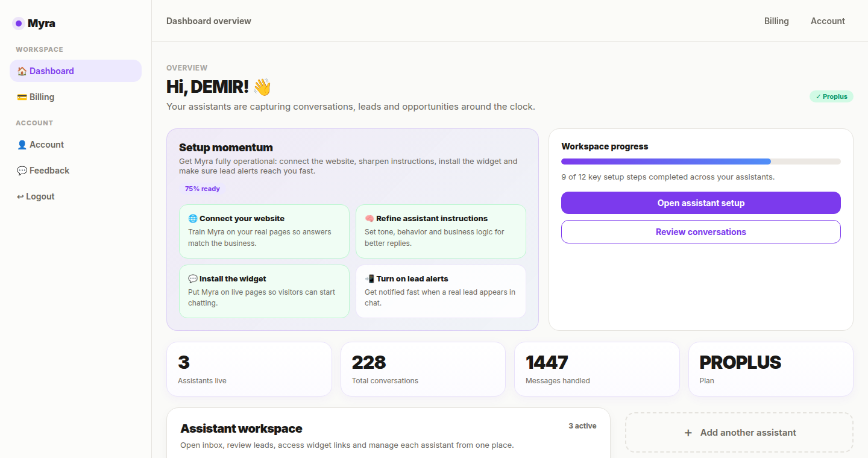
Task: Click Review conversations
Action: [700, 231]
